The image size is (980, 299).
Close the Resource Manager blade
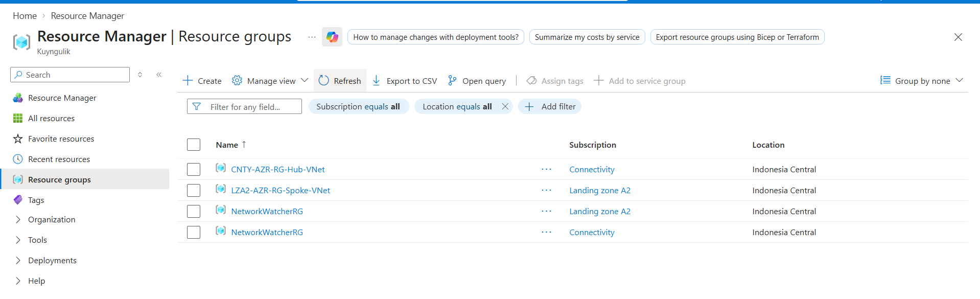(x=958, y=37)
